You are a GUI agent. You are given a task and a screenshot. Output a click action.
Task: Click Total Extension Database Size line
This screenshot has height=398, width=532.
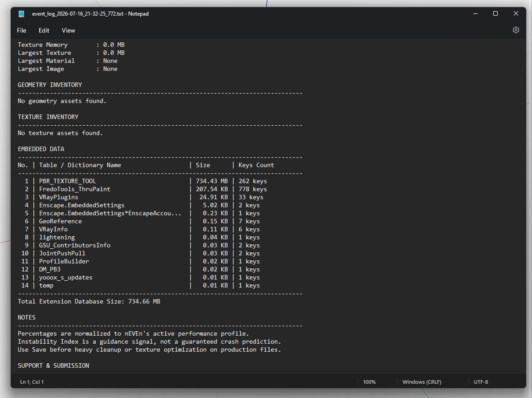[89, 302]
